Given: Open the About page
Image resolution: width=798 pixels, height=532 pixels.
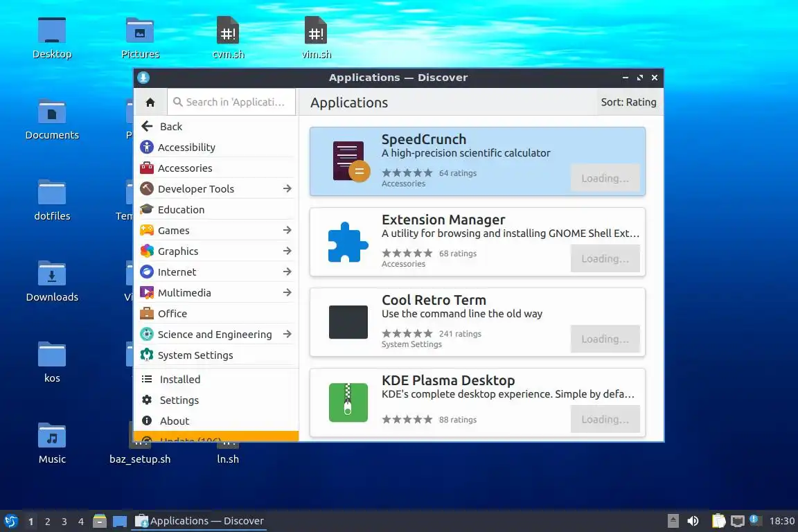Looking at the screenshot, I should coord(216,421).
